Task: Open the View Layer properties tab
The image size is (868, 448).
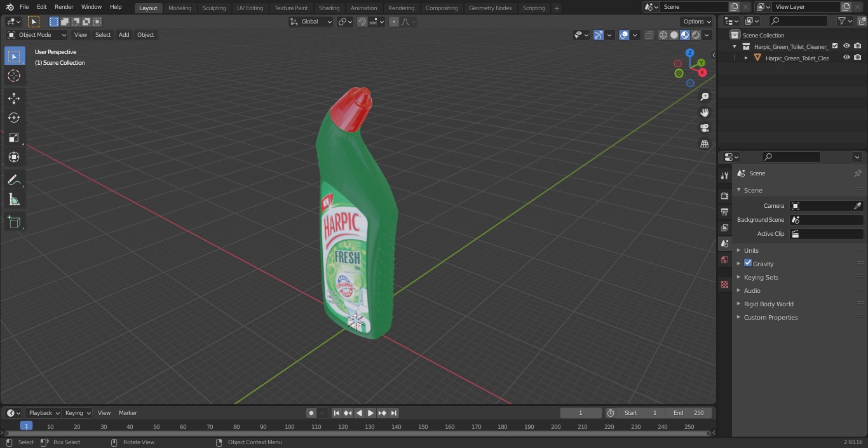Action: 724,227
